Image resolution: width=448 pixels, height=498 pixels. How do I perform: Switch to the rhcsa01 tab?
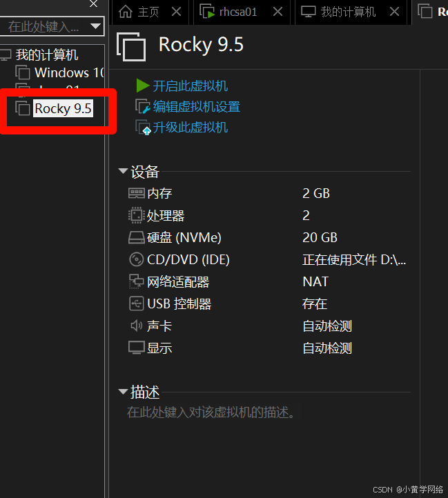[242, 12]
